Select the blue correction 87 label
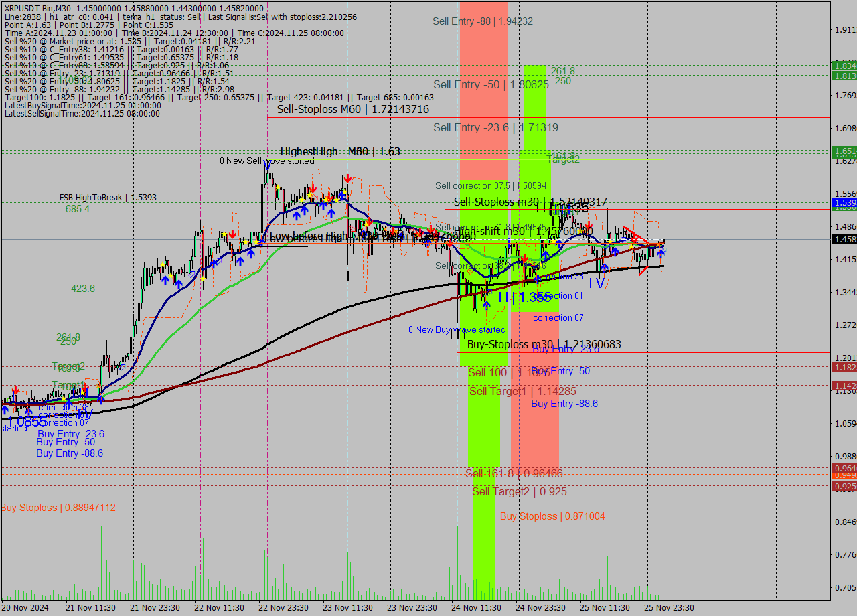 (558, 318)
